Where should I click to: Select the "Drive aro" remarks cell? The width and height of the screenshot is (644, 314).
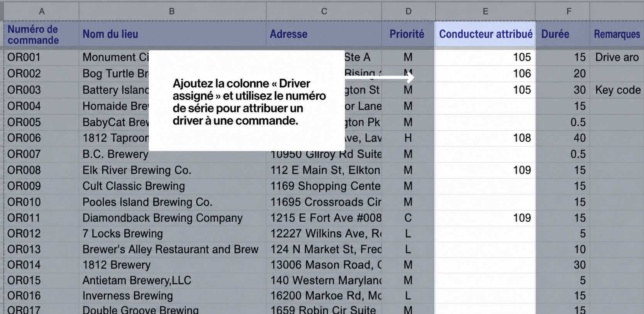pos(617,57)
